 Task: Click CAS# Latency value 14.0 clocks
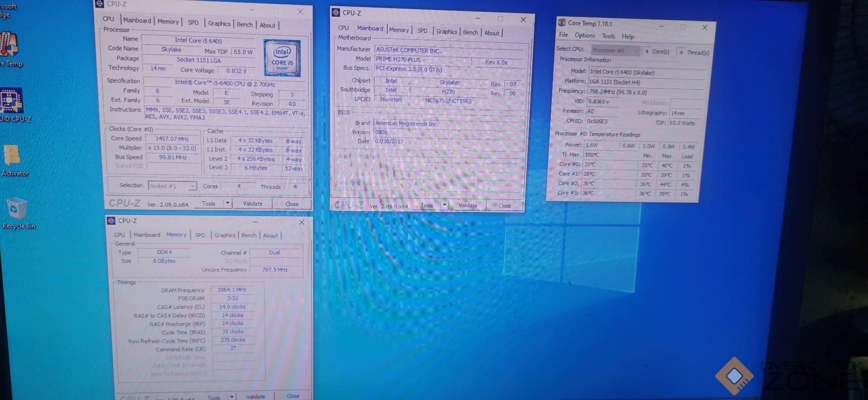(232, 306)
